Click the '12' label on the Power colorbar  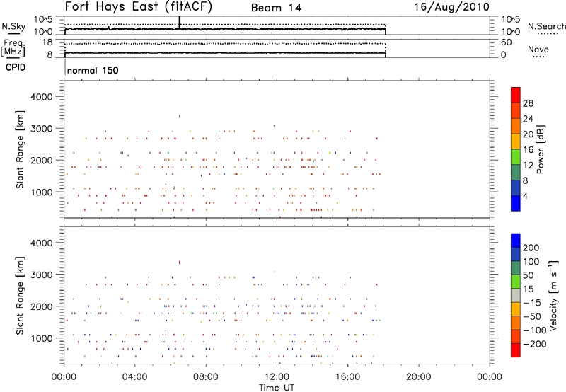click(x=528, y=166)
